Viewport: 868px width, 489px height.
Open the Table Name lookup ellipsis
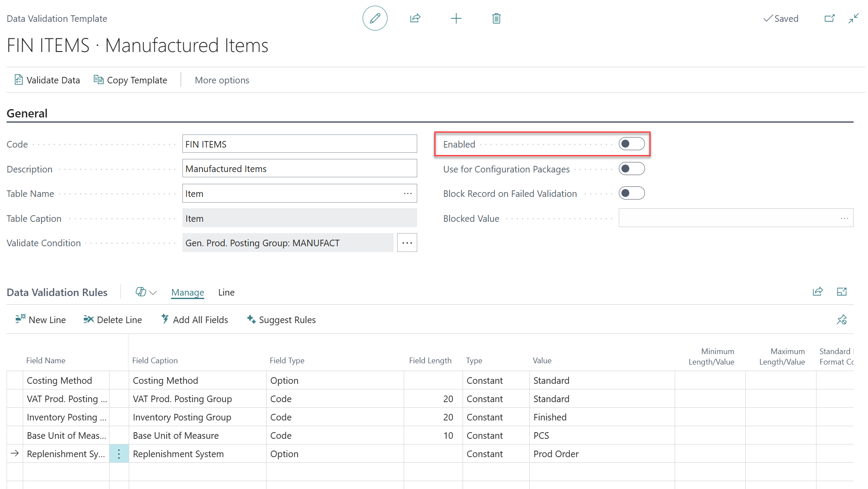click(407, 193)
